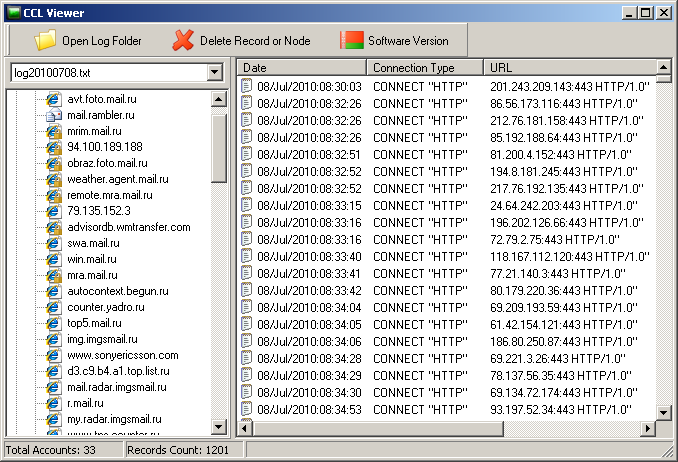Click the mail icon beside mail.rambler.ru

pos(54,115)
